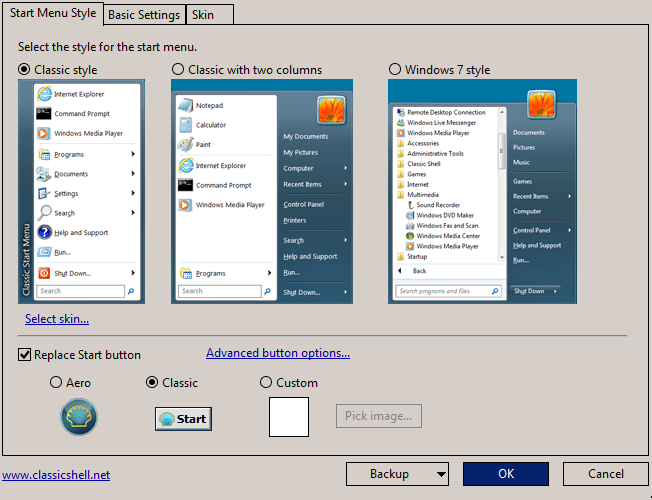Click Back arrow in Windows 7 preview

point(400,271)
